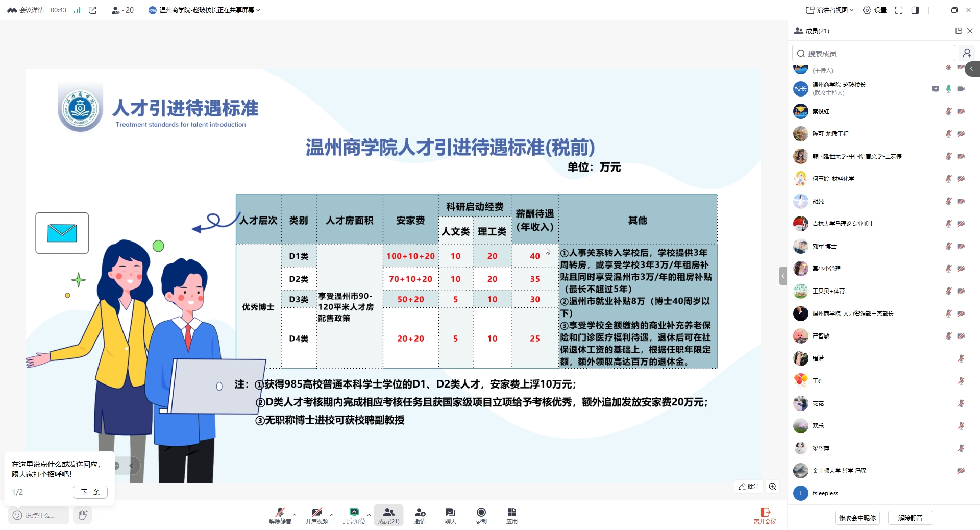Check the network signal strength icon
980x530 pixels.
pos(77,10)
